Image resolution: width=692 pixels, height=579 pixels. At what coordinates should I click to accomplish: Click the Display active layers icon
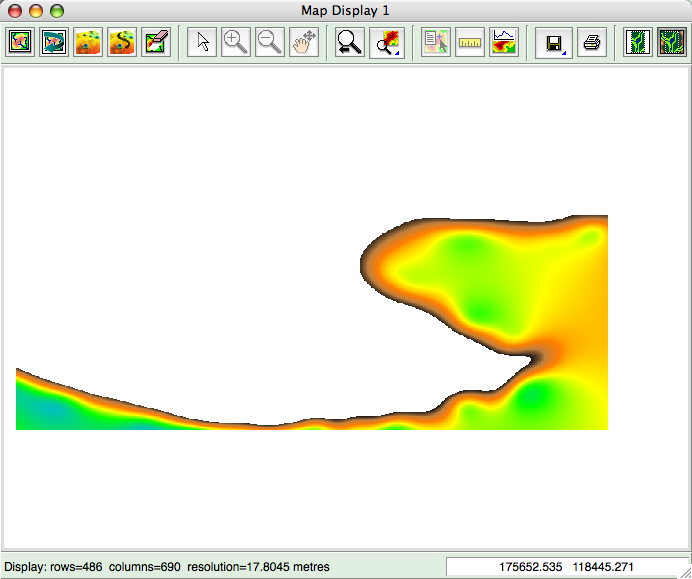21,42
